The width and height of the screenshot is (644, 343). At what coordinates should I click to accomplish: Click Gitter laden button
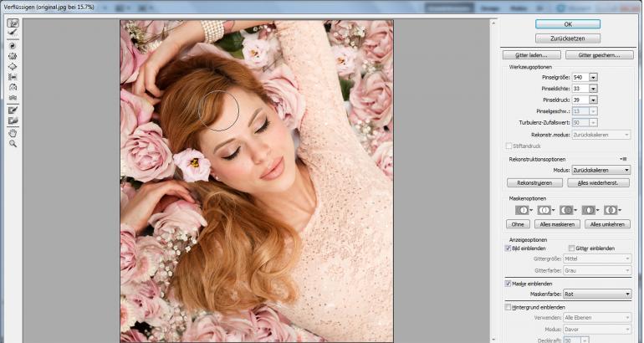click(531, 55)
